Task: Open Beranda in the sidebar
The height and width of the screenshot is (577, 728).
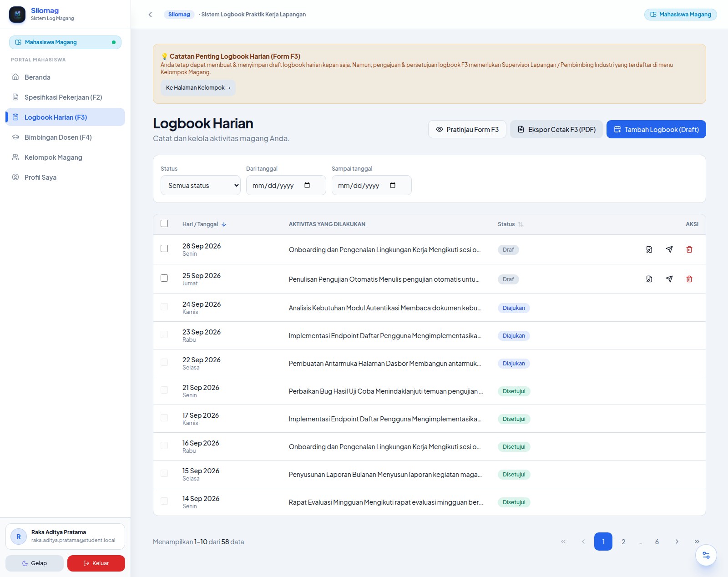Action: (x=65, y=77)
